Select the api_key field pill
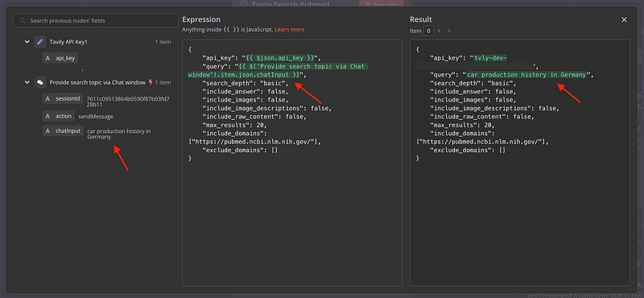Screen dimensions: 644x298 (x=60, y=58)
